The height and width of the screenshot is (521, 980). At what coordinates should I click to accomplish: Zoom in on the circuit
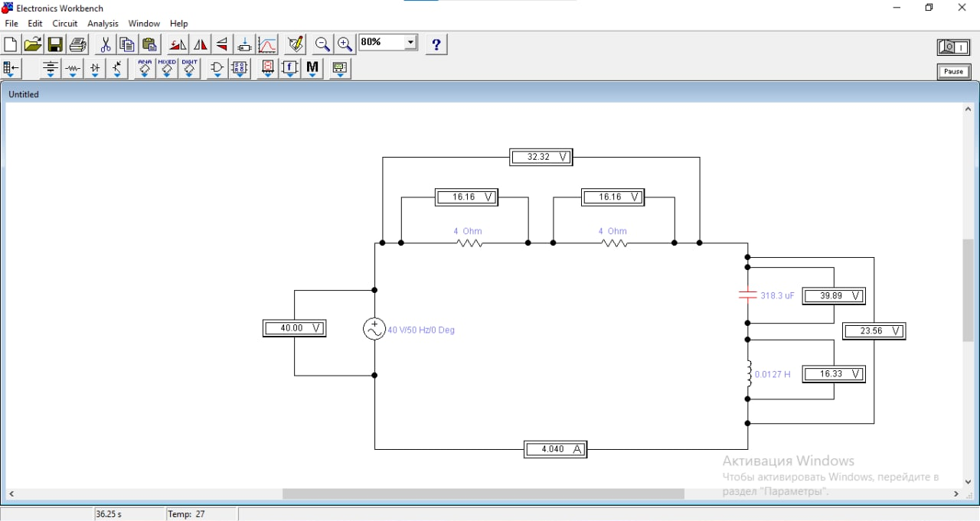(345, 44)
